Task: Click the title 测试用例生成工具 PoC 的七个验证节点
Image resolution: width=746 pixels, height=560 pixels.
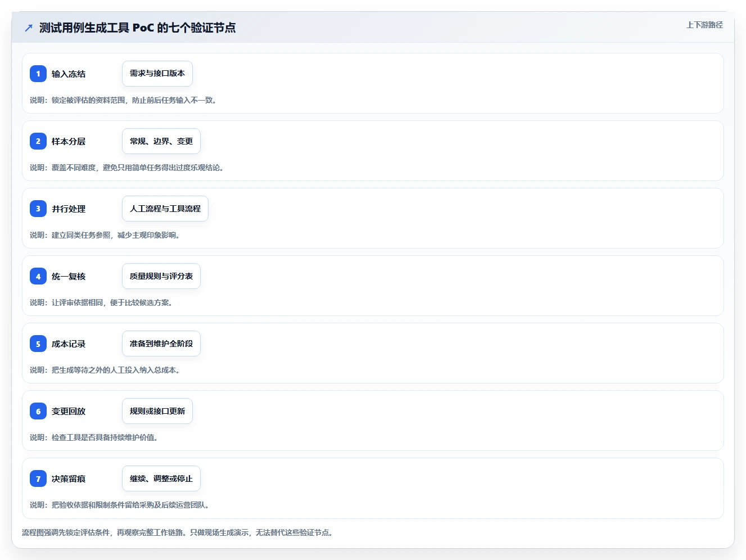Action: click(x=137, y=28)
